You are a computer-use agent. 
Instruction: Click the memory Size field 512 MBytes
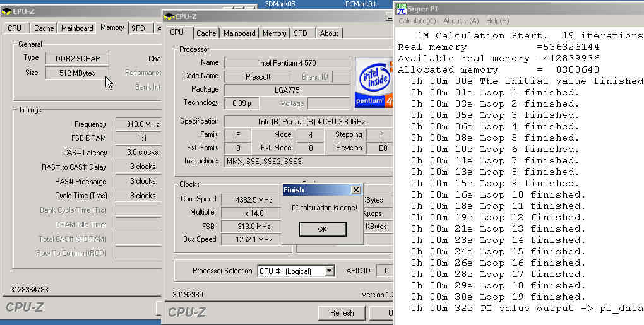(77, 73)
